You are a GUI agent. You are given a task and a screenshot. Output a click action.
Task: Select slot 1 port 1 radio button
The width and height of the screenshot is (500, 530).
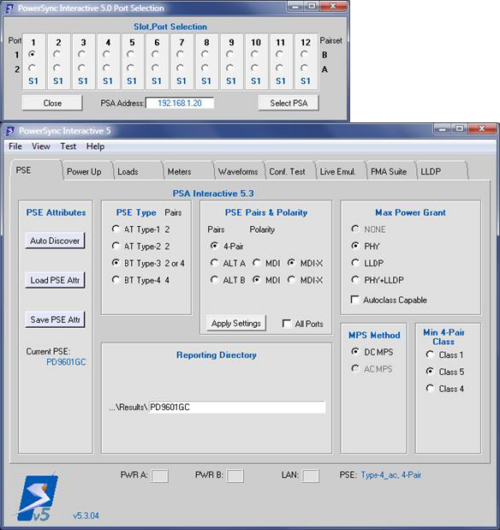[32, 54]
